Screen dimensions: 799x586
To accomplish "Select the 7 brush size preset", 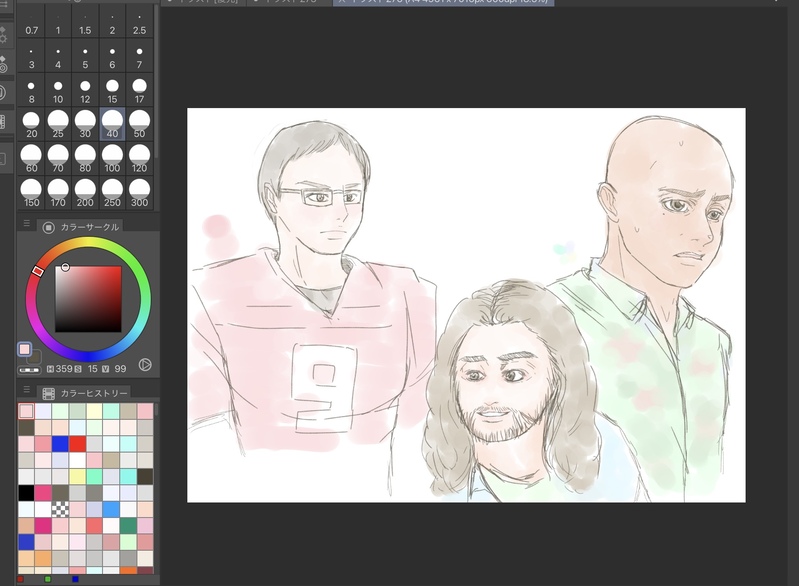I will point(139,56).
